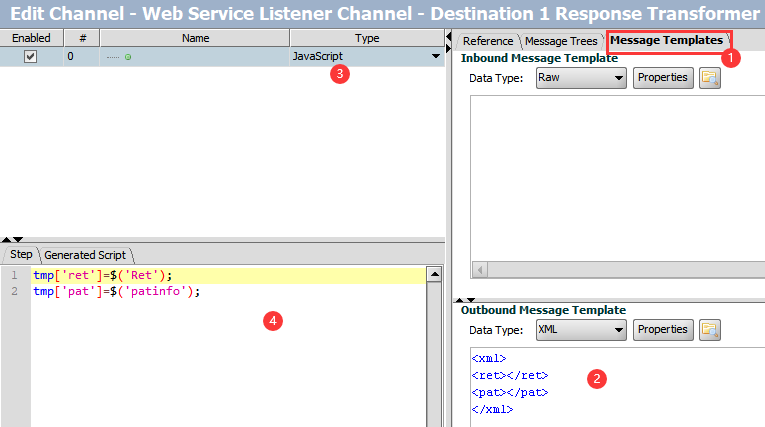Open the Generated Script tab
This screenshot has height=427, width=765.
(85, 255)
